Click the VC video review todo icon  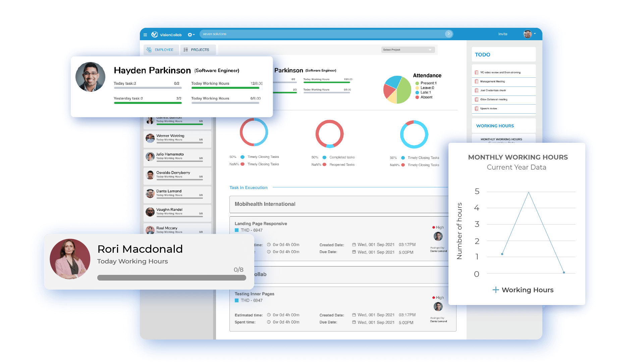pos(476,72)
